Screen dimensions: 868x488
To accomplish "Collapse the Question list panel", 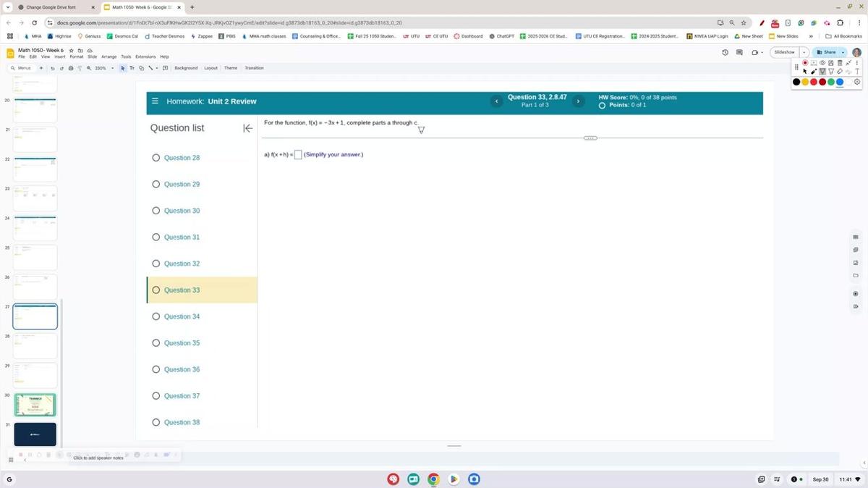I will [x=247, y=127].
